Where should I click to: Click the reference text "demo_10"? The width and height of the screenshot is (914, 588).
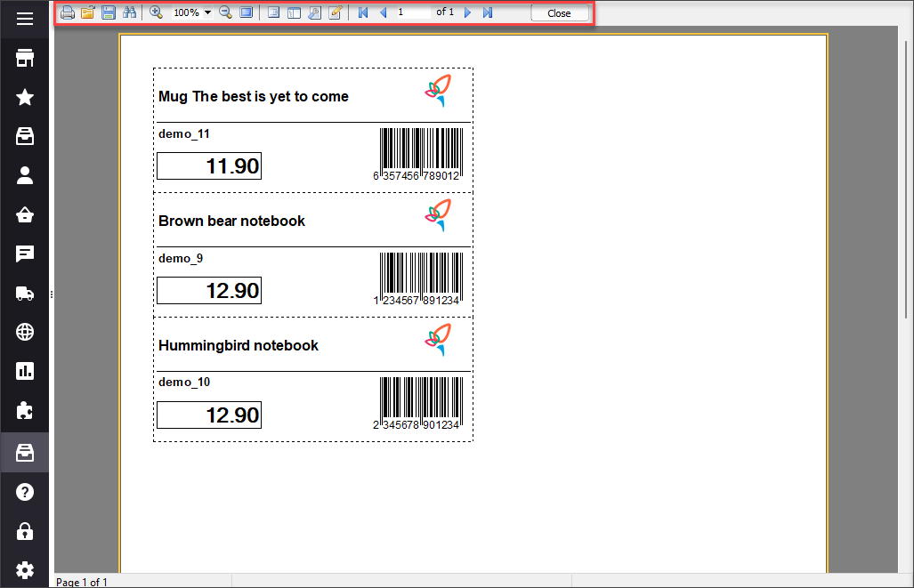pyautogui.click(x=184, y=383)
